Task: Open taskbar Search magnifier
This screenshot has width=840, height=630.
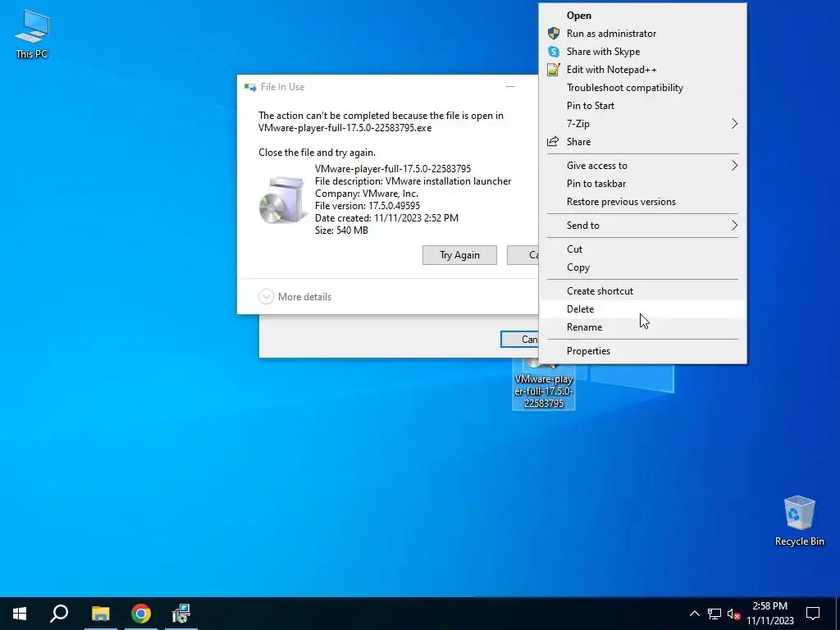Action: point(59,614)
